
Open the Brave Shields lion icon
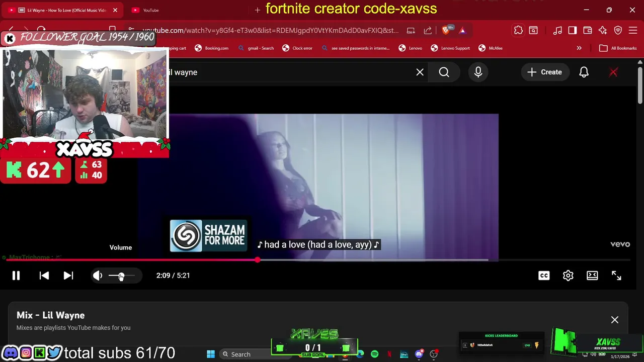pyautogui.click(x=445, y=31)
